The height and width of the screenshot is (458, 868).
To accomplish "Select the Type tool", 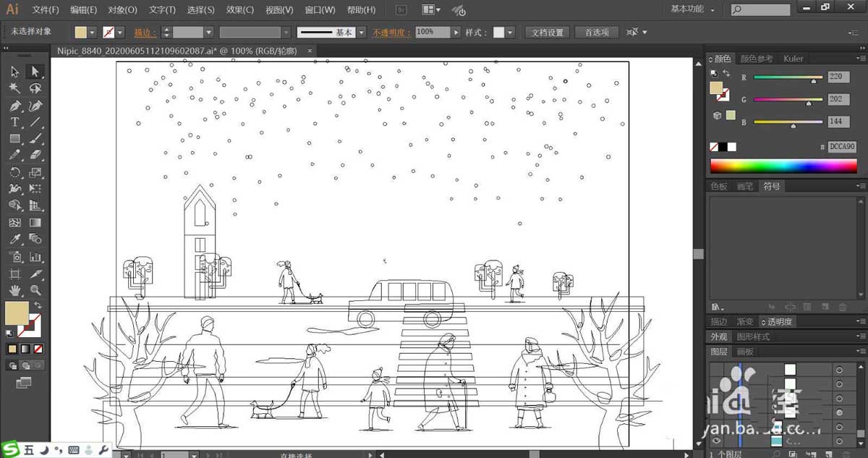I will (x=14, y=122).
